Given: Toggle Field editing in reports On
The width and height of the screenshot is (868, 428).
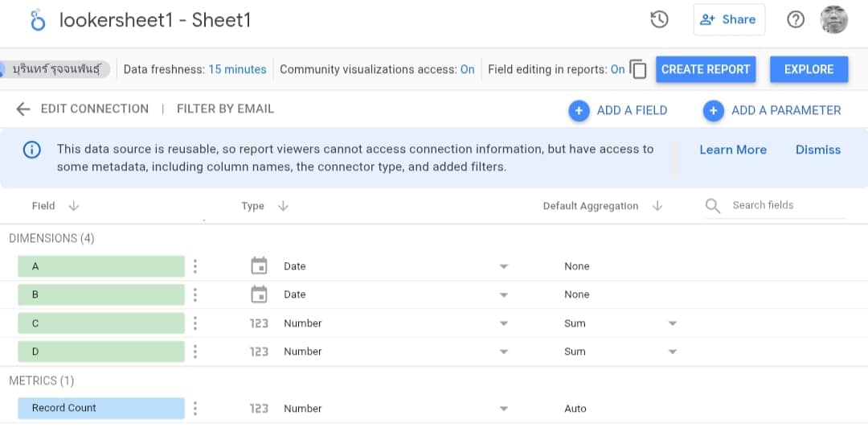Looking at the screenshot, I should pyautogui.click(x=617, y=70).
